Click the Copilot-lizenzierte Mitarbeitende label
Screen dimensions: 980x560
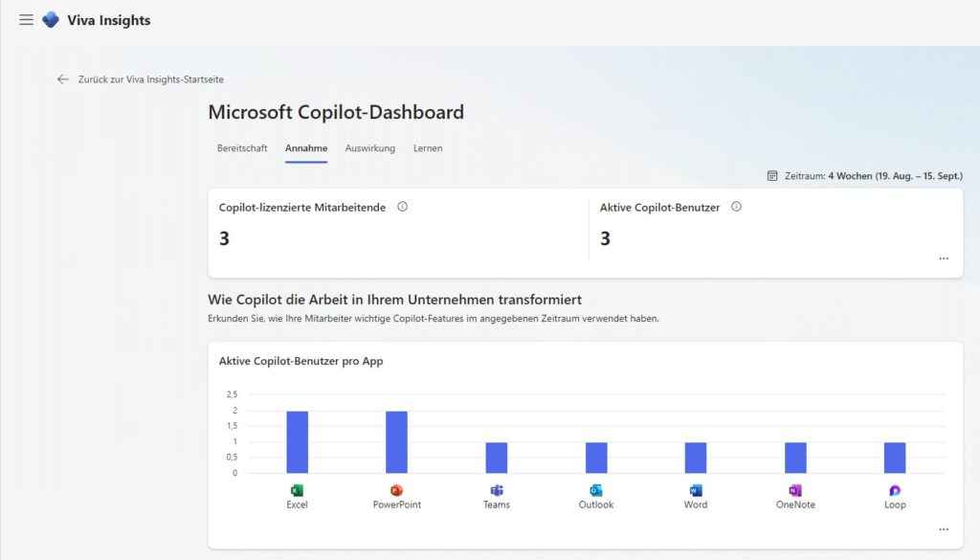pos(301,208)
